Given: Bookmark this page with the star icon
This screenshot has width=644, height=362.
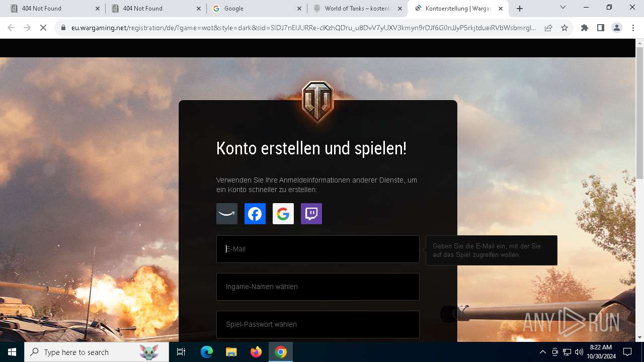Looking at the screenshot, I should pyautogui.click(x=565, y=28).
